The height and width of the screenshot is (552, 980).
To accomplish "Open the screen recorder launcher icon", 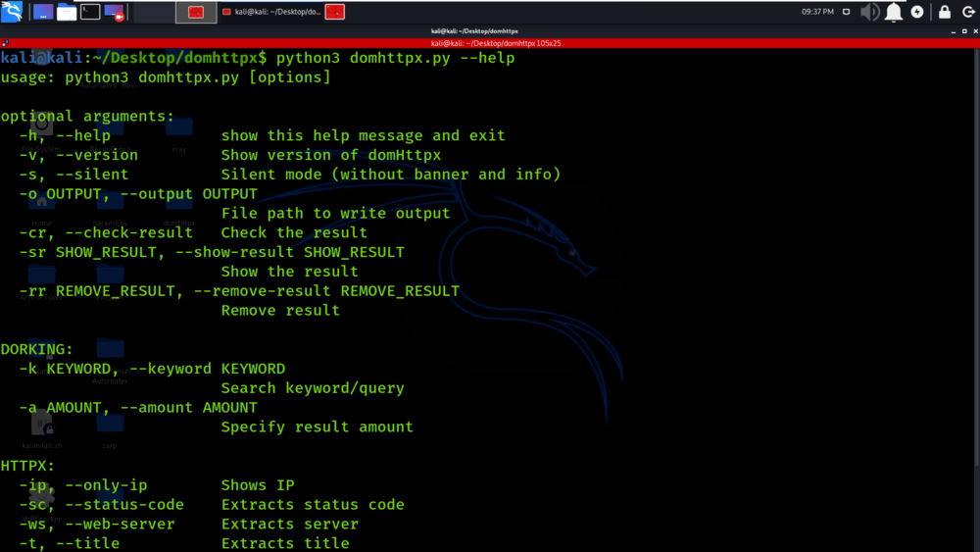I will tap(114, 12).
